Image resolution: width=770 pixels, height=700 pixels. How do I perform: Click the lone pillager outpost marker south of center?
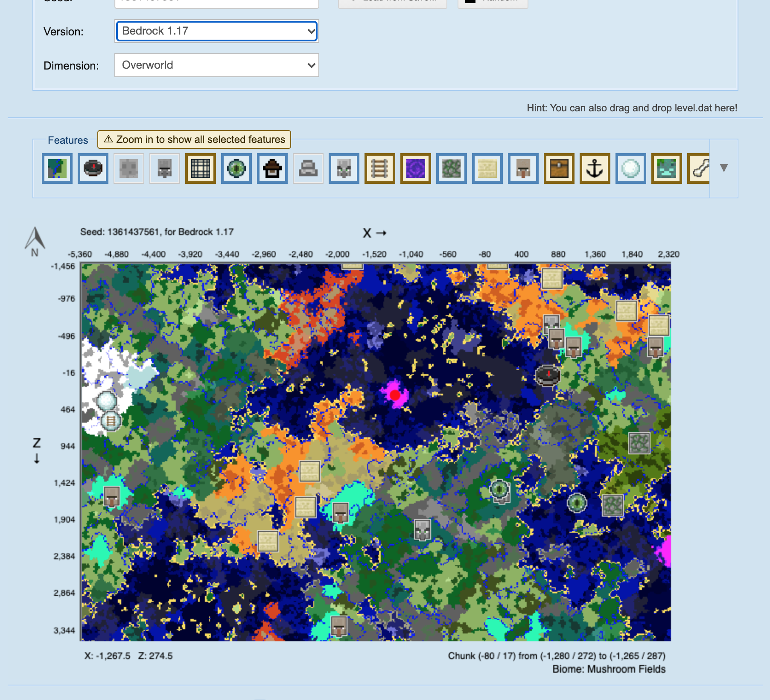pos(423,529)
